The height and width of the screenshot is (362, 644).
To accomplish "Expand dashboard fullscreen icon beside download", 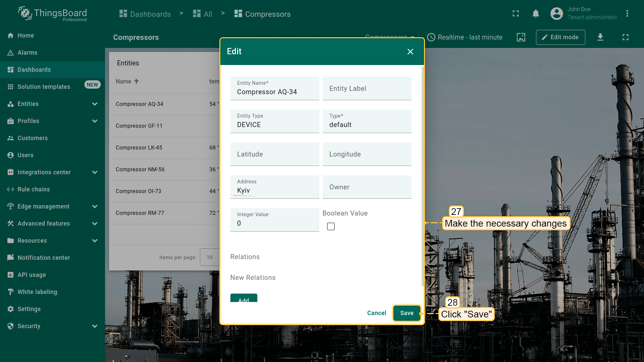I will tap(625, 37).
